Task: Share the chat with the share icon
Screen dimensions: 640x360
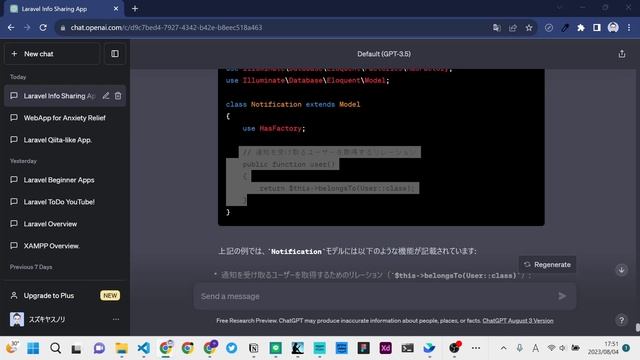Action: [x=622, y=54]
